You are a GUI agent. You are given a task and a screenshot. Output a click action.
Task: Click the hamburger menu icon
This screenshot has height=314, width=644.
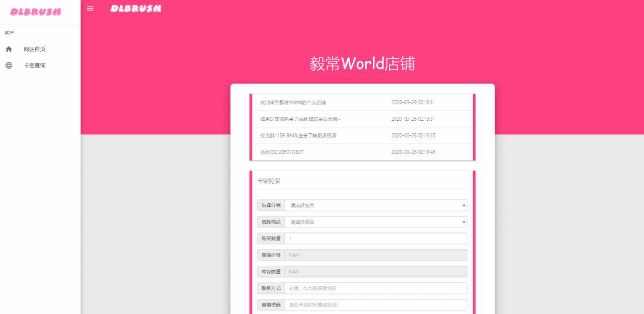(90, 9)
